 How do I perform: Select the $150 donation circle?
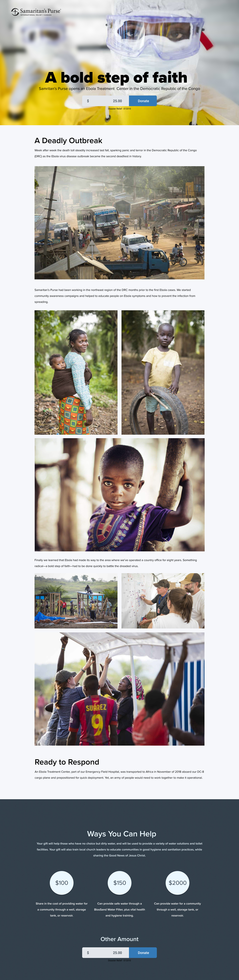(119, 883)
